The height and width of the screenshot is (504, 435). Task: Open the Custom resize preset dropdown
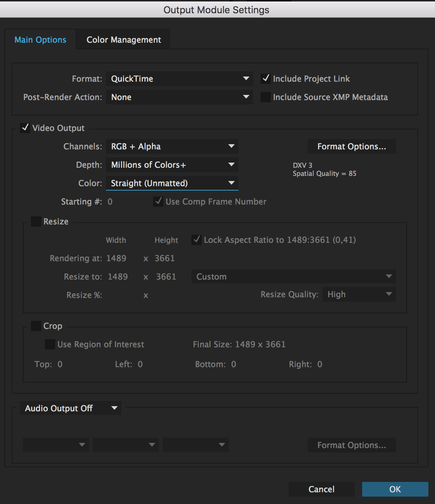[x=293, y=277]
